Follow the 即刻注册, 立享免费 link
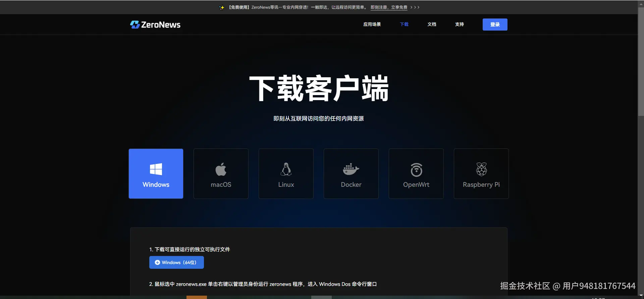644x299 pixels. [x=389, y=7]
